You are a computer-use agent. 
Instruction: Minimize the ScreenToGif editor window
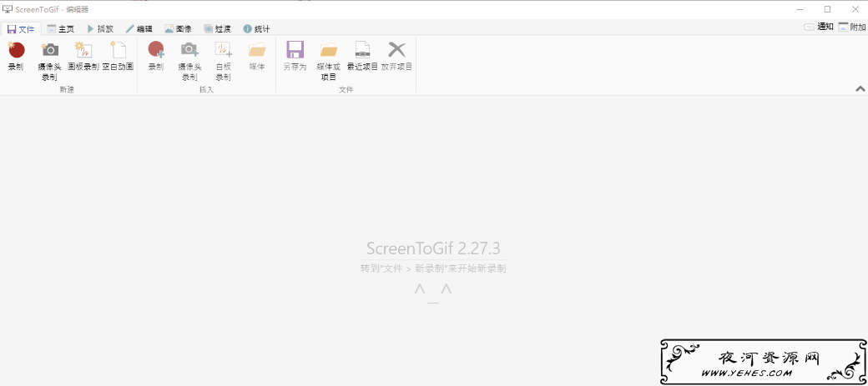[800, 9]
